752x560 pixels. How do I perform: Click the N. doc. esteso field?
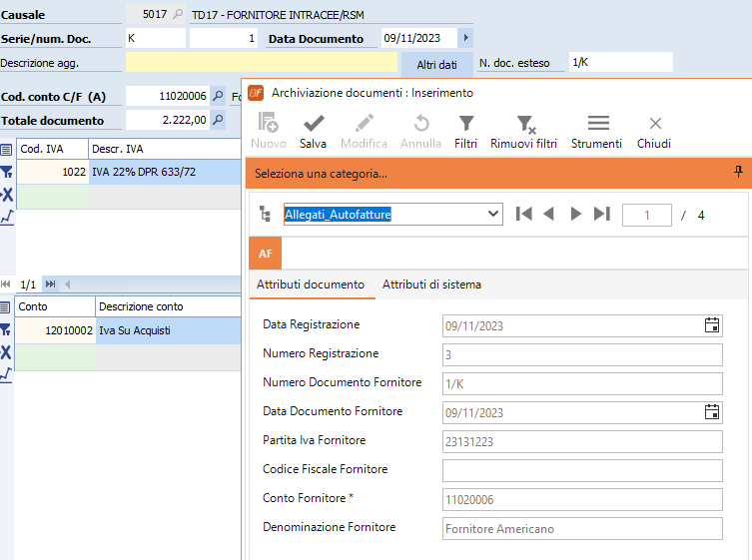620,62
